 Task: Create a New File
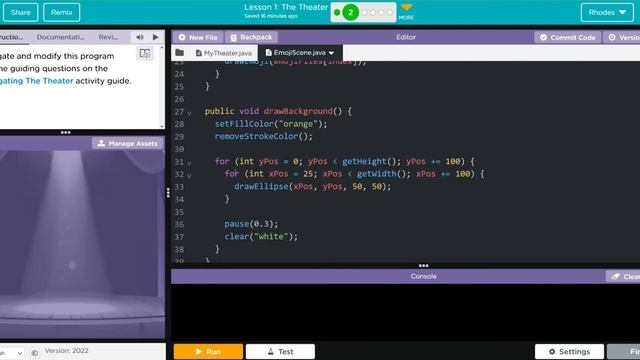[198, 37]
